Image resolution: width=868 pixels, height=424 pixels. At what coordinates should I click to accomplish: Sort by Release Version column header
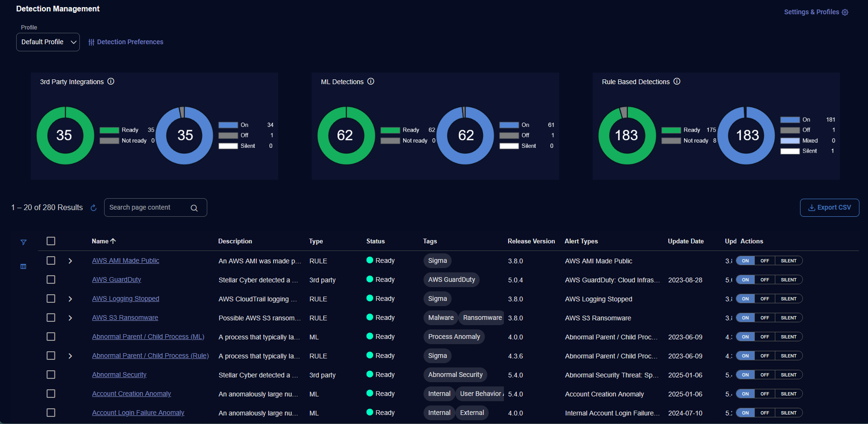tap(531, 241)
